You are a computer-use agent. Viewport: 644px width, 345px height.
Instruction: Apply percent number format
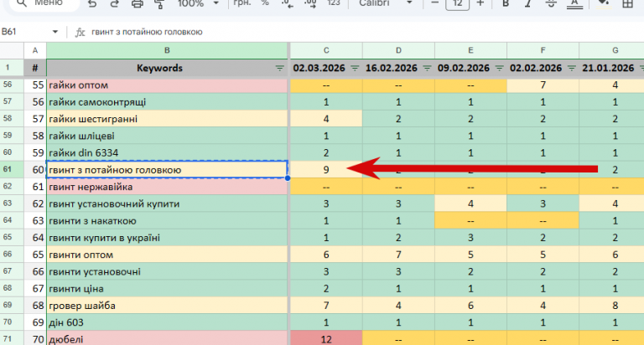[x=265, y=3]
